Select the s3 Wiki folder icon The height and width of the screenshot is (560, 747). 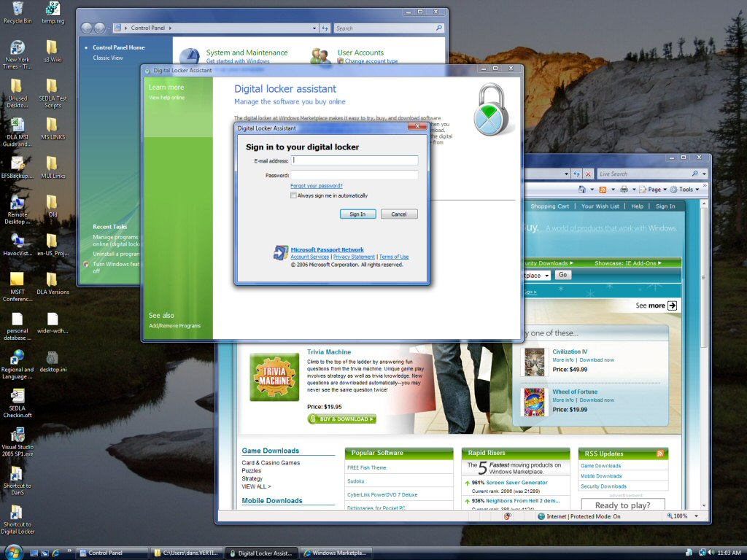point(53,52)
